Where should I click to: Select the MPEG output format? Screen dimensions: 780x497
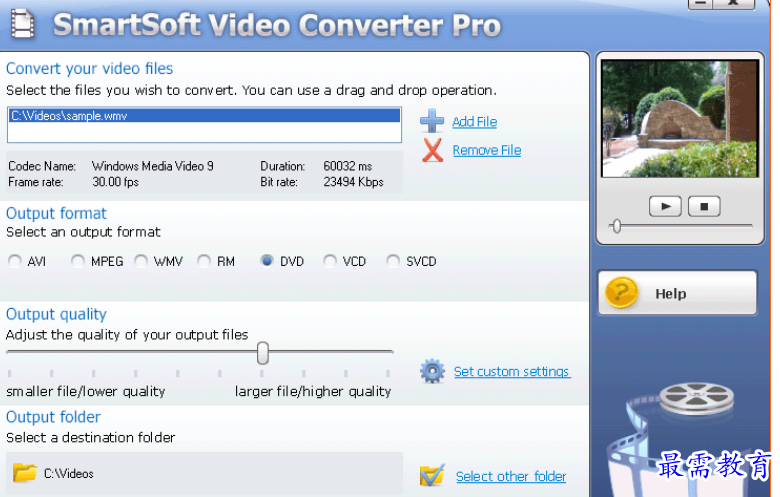[x=78, y=261]
